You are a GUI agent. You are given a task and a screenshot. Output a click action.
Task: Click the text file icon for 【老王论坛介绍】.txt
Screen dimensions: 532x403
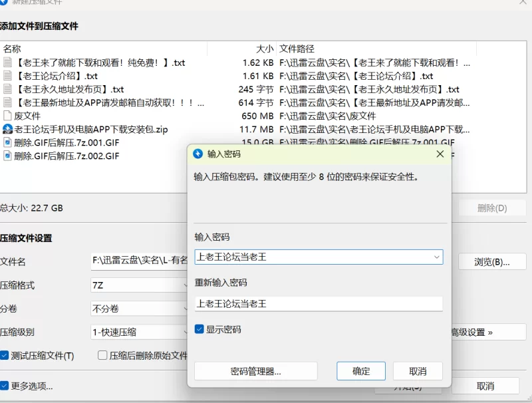tap(7, 76)
